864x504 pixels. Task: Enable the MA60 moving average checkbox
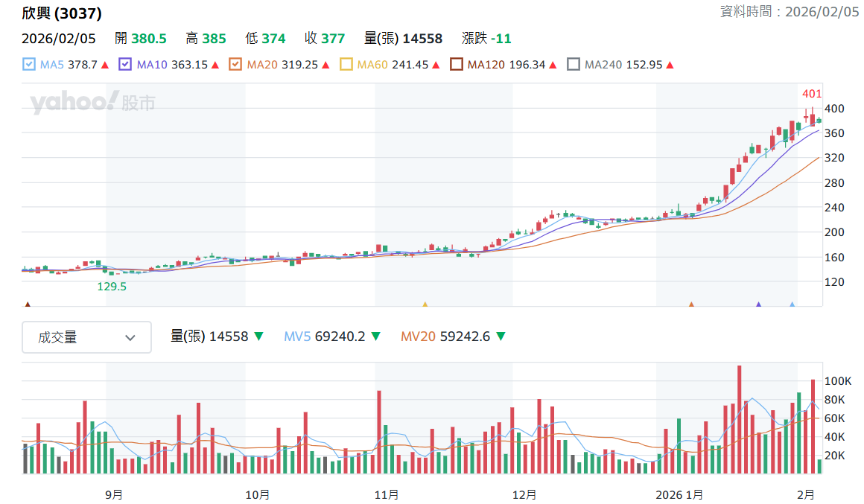[x=346, y=65]
